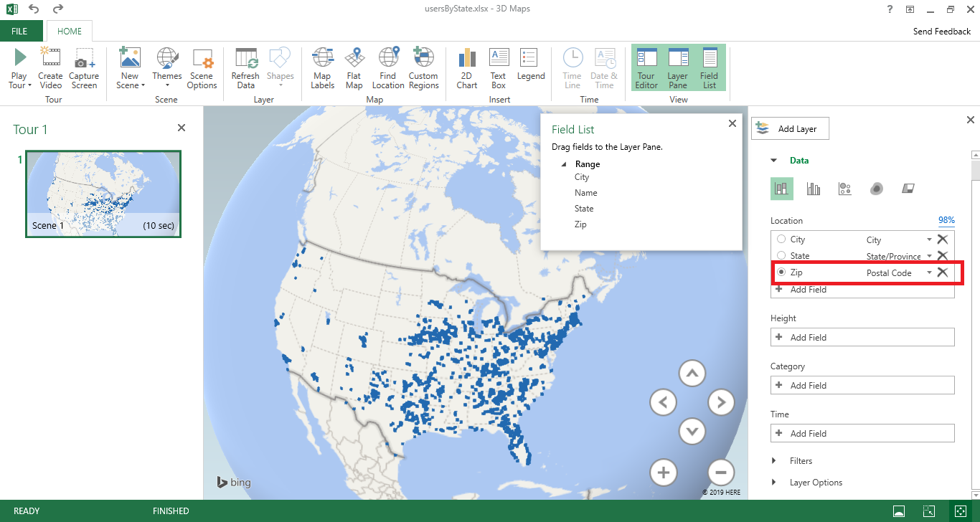This screenshot has width=980, height=522.
Task: Click the Zip field in Field List
Action: 580,224
